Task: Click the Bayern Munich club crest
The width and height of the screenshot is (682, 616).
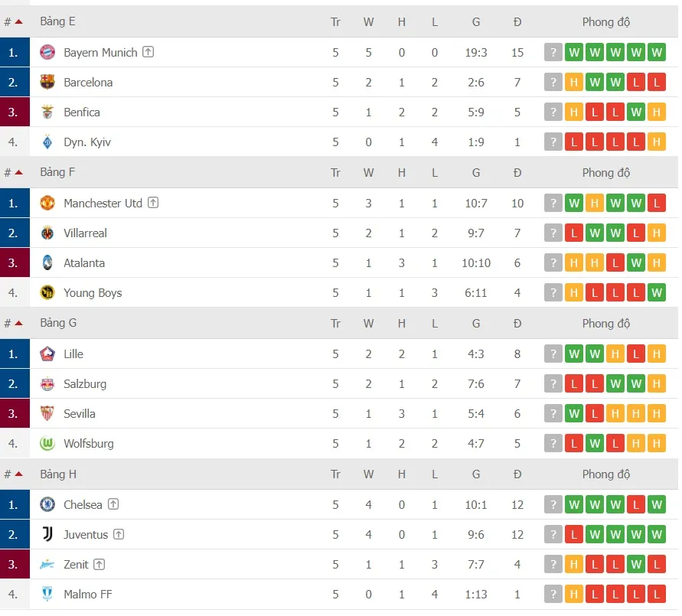Action: point(47,53)
